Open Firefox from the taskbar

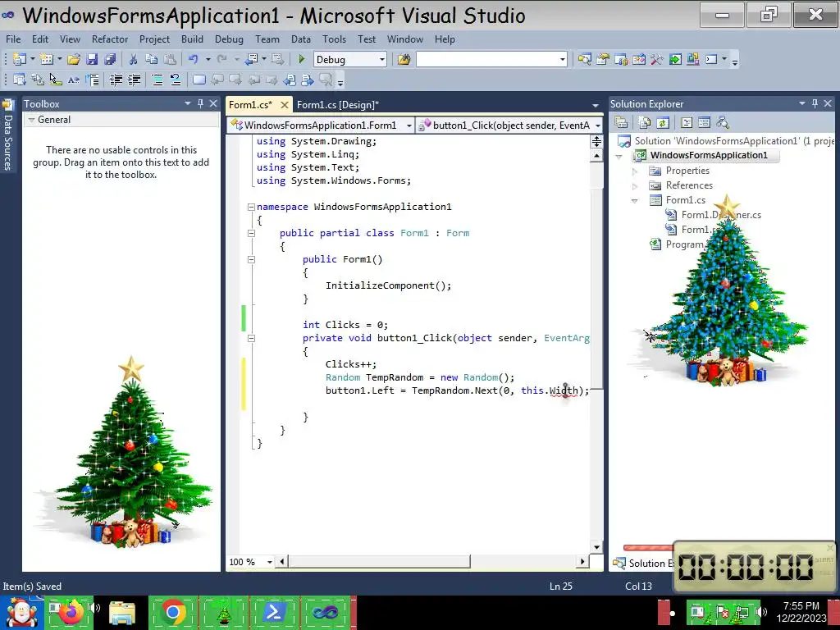[71, 611]
